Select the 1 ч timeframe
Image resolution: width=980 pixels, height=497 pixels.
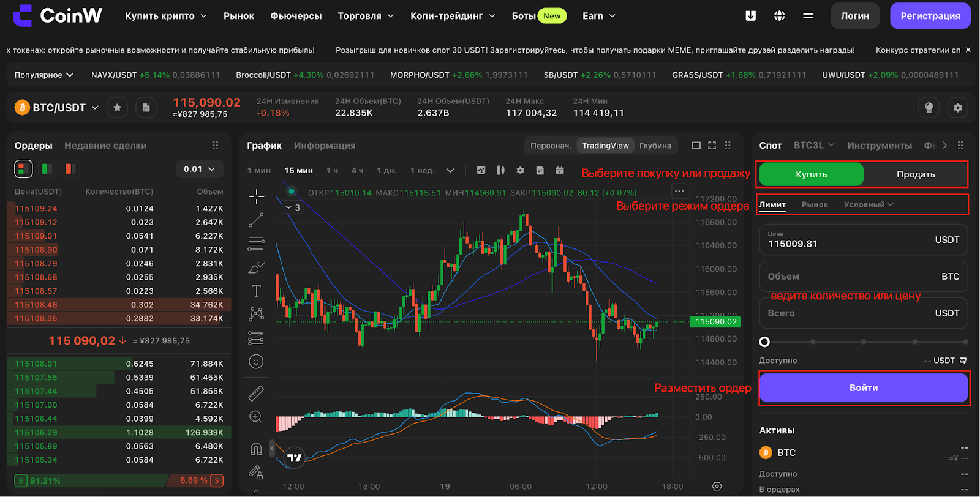333,170
